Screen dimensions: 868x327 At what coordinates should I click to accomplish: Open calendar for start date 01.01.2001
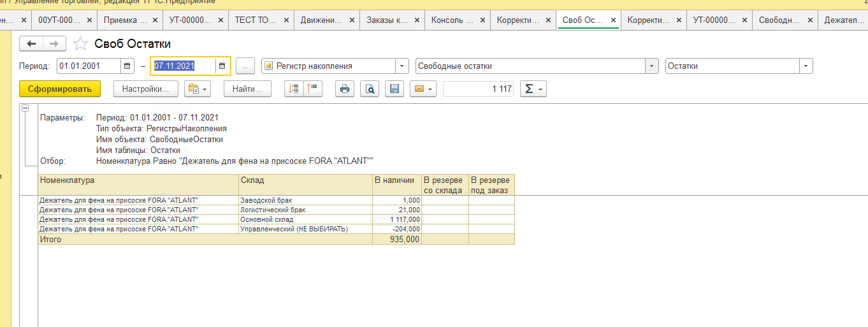pos(127,66)
